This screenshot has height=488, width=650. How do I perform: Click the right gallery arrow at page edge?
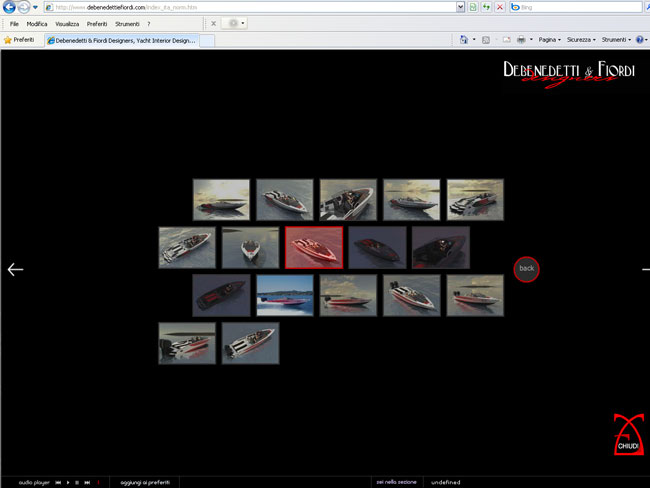tap(646, 269)
